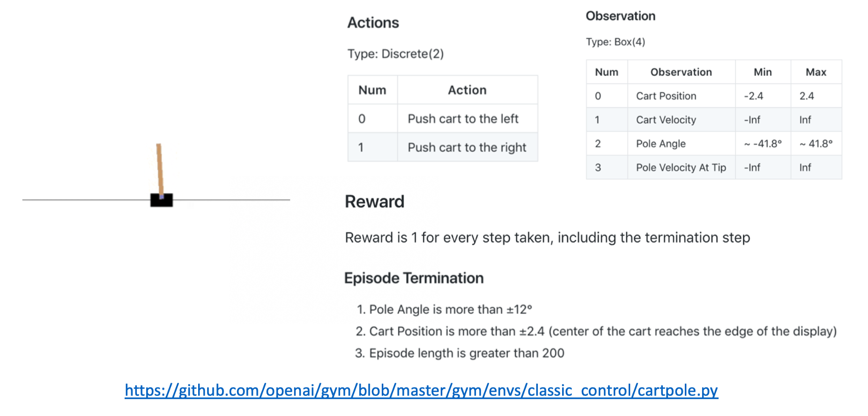Viewport: 868px width, 416px height.
Task: Select the Cart Position row label
Action: (x=666, y=96)
